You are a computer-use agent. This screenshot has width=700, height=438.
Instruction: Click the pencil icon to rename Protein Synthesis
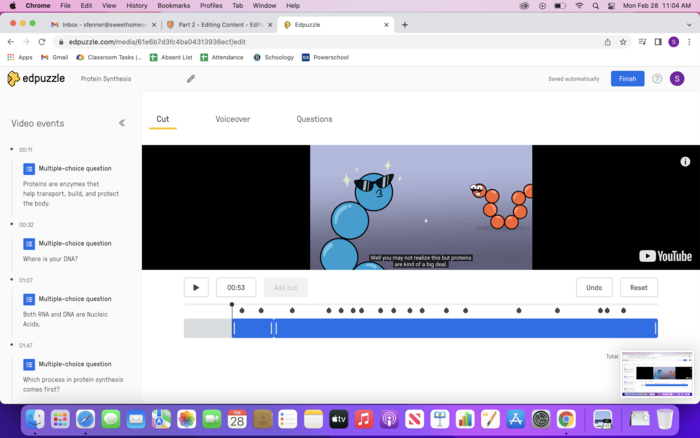tap(191, 79)
